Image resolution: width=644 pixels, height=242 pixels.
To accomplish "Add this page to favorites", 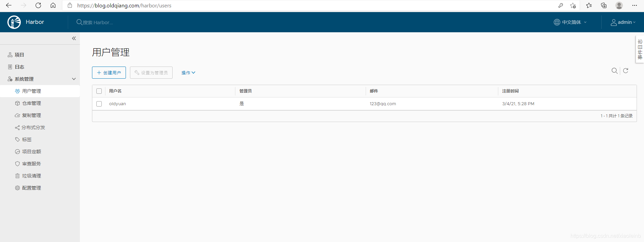I will point(573,5).
